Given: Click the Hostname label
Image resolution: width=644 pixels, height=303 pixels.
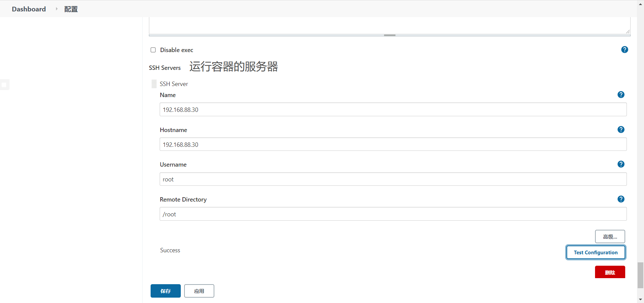Looking at the screenshot, I should tap(173, 130).
